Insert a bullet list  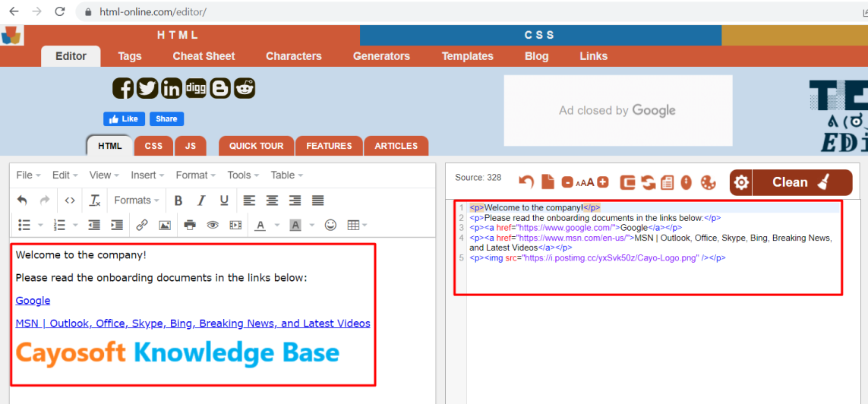tap(24, 225)
